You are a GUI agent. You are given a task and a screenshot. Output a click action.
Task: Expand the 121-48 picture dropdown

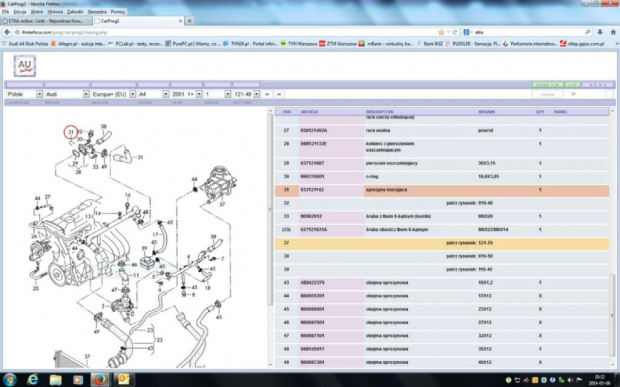(246, 94)
